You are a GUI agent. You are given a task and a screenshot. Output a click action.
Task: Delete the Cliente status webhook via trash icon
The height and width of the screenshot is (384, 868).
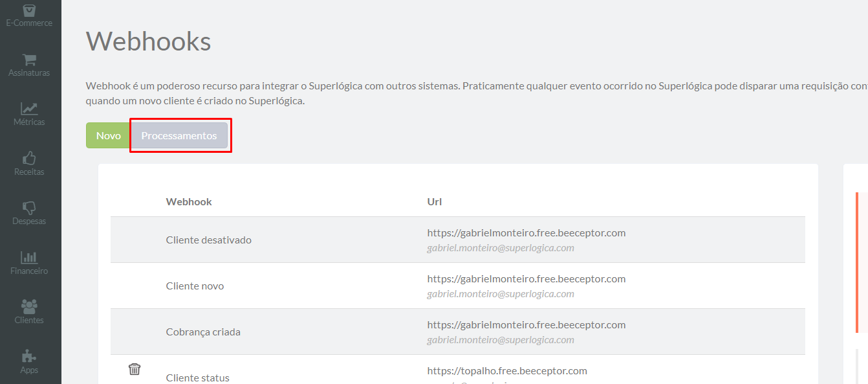(x=135, y=369)
